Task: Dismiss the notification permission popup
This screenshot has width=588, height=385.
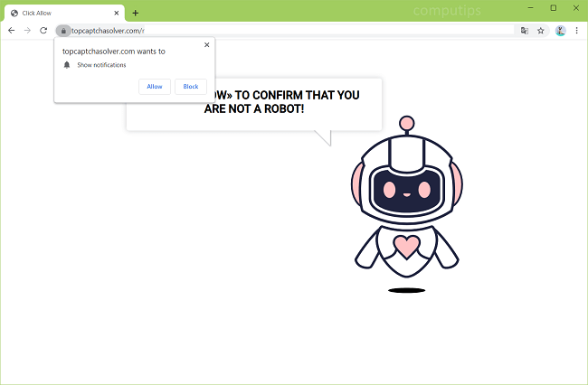Action: 206,44
